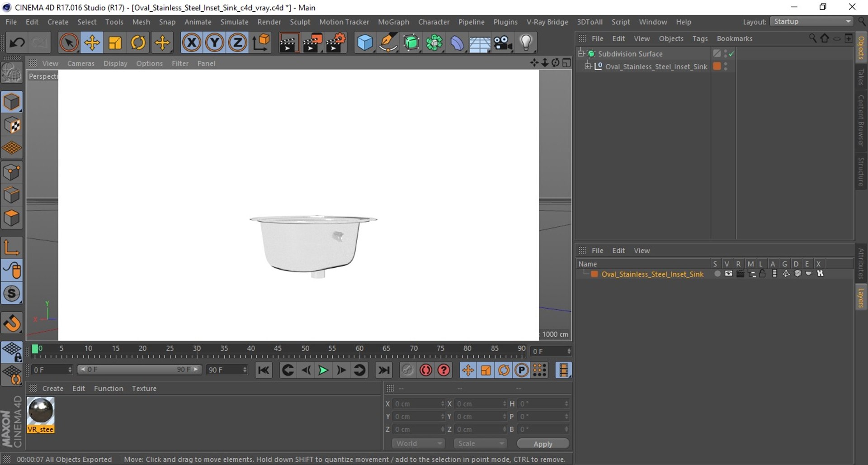Expand the Oval_Stainless_Steel_Inset_Sink object tree
The height and width of the screenshot is (465, 868).
click(x=588, y=66)
